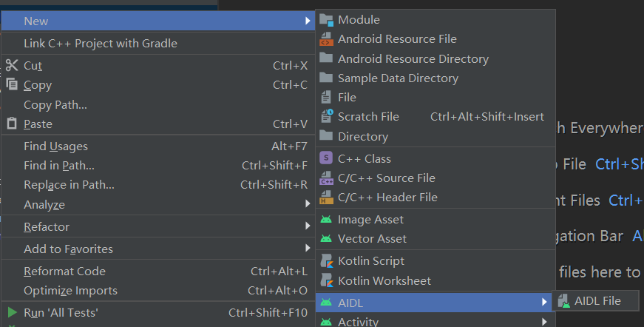Click the Module icon in the New submenu
This screenshot has width=644, height=327.
coord(326,20)
